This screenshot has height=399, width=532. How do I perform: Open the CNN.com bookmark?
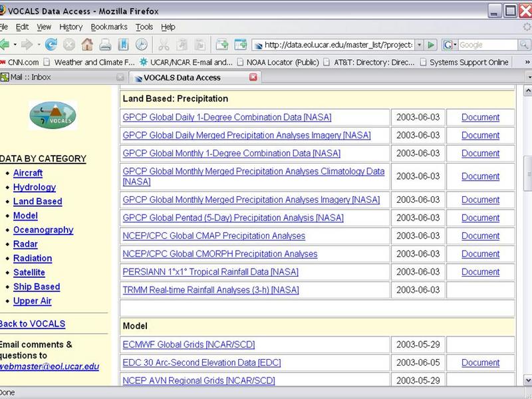[x=23, y=62]
